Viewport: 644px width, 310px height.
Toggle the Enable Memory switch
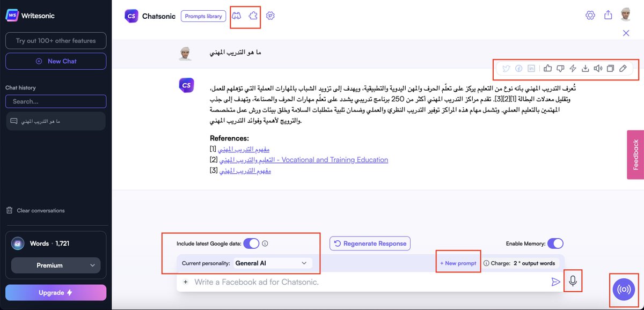555,243
